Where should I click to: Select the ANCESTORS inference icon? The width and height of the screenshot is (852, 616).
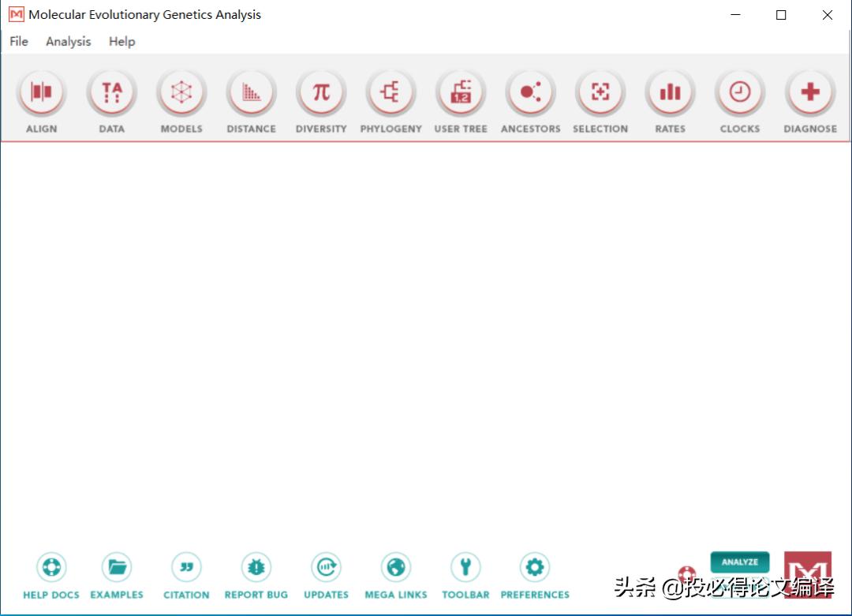(530, 92)
